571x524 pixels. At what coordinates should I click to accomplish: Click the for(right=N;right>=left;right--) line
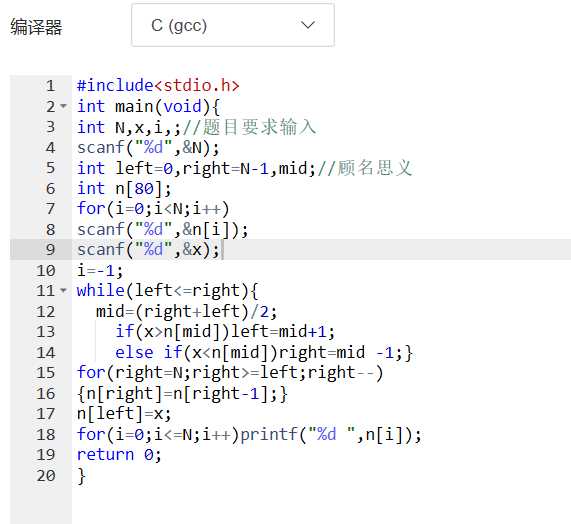point(230,373)
